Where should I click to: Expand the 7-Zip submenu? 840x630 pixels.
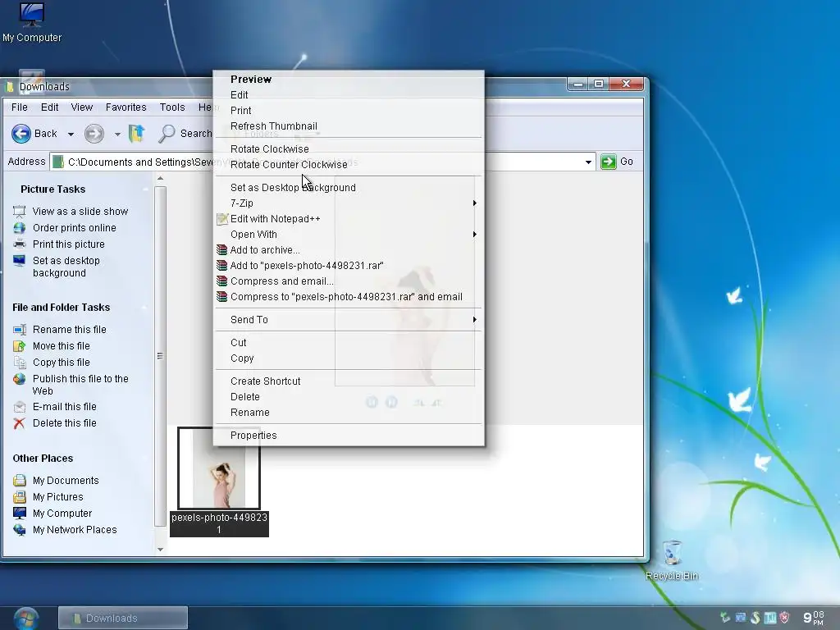474,203
